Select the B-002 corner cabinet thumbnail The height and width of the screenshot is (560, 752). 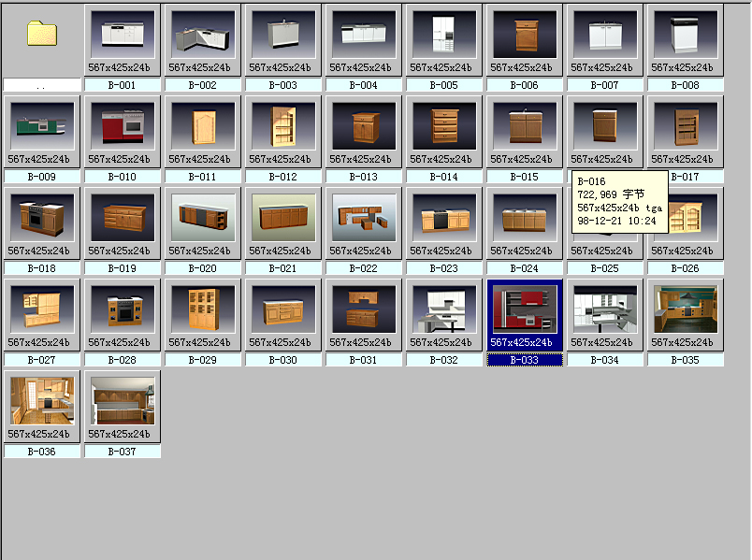coord(203,35)
